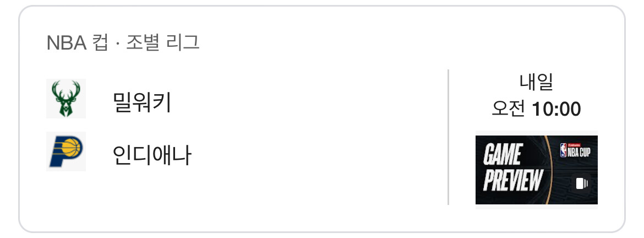Screen dimensions: 644x238
Task: Open the Game Preview video thumbnail
Action: point(536,170)
